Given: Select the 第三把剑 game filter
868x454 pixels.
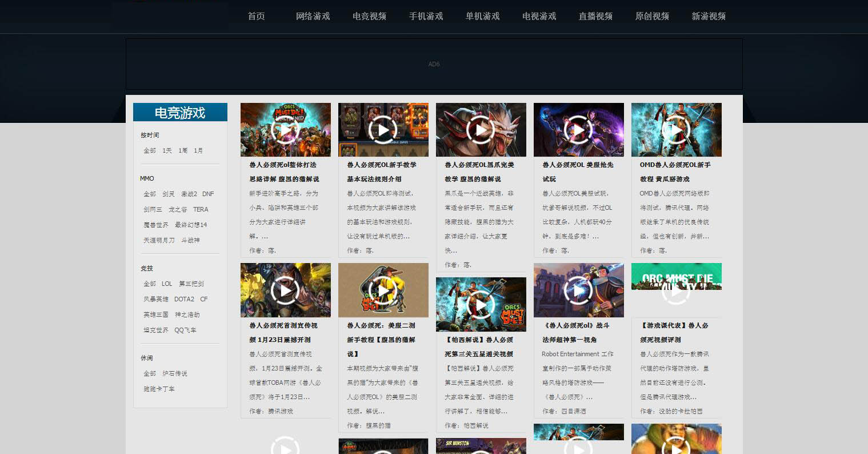Looking at the screenshot, I should 191,284.
